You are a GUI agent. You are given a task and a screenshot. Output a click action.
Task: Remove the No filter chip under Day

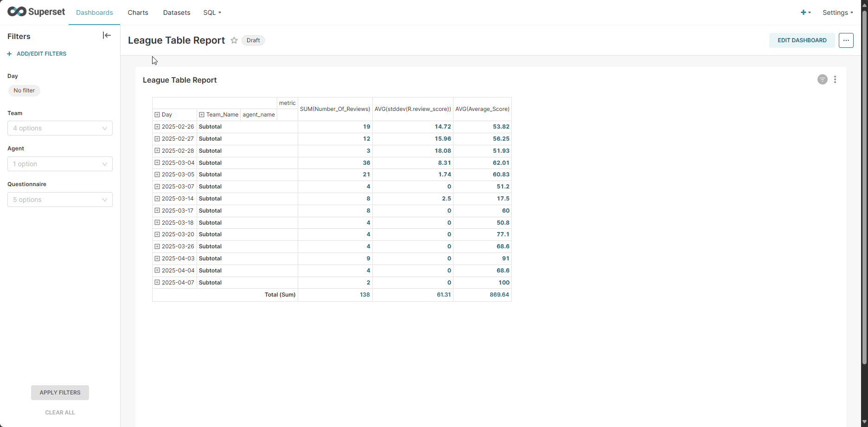point(24,91)
